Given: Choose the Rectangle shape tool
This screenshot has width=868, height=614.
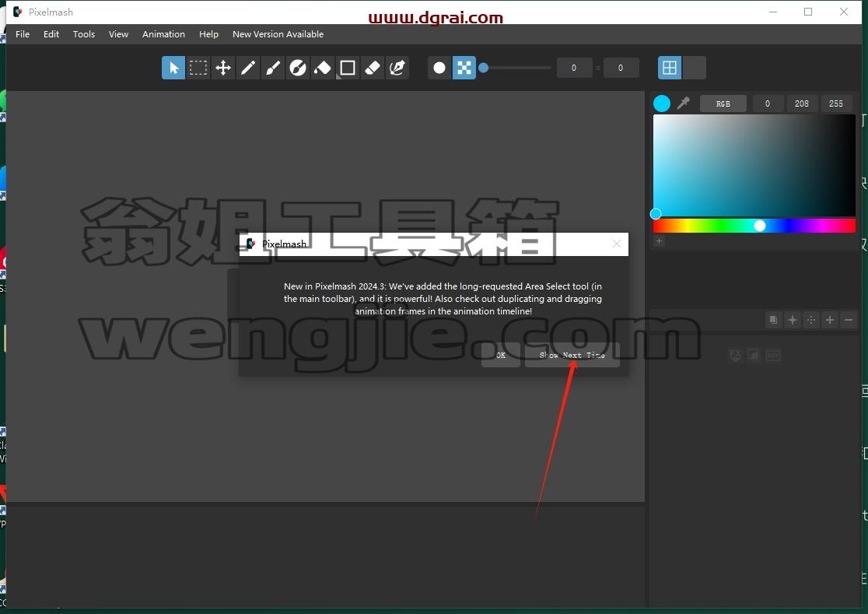Looking at the screenshot, I should click(x=348, y=68).
